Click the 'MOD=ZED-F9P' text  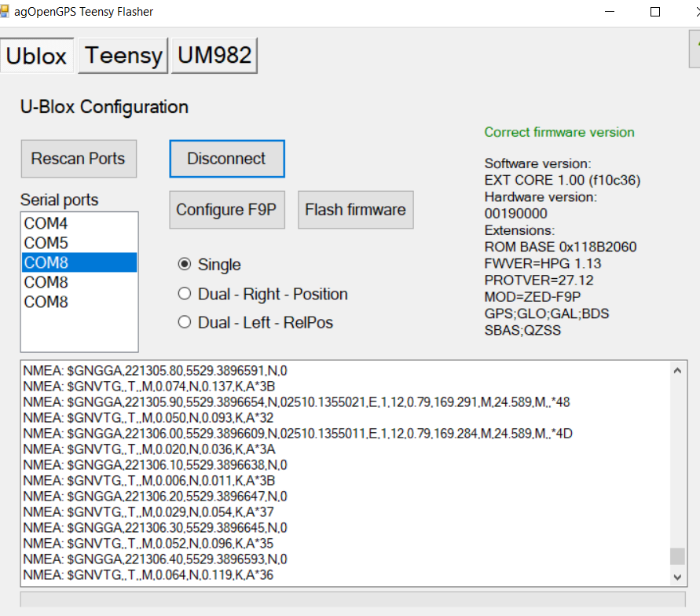[x=533, y=297]
